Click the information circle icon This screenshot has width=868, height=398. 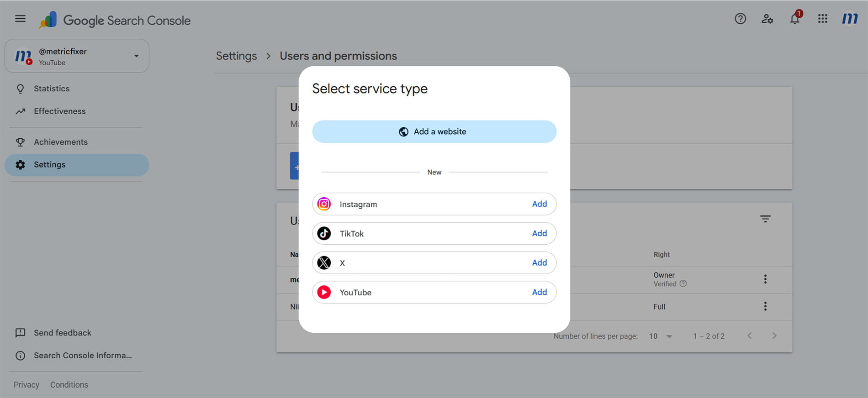click(x=20, y=356)
